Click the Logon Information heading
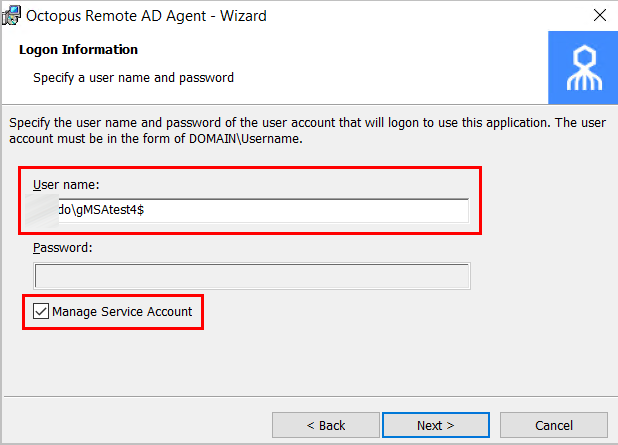This screenshot has height=445, width=618. (78, 50)
